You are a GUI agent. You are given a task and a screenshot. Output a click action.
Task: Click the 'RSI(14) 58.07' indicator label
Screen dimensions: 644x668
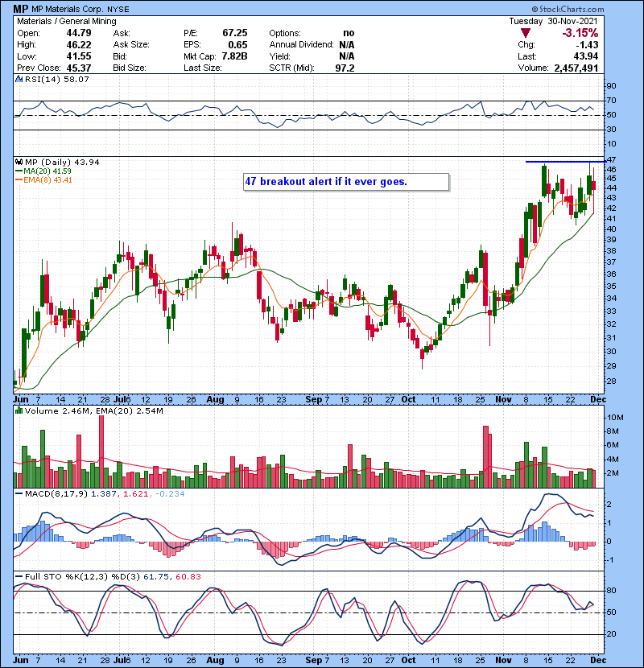[56, 79]
